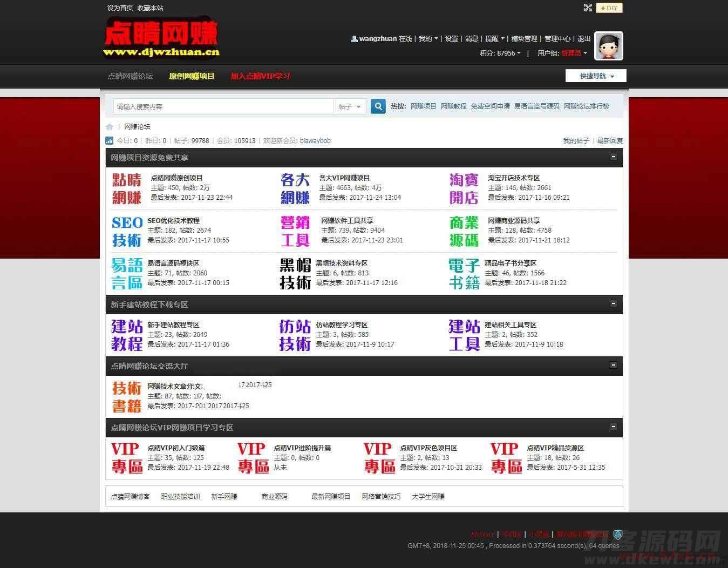
Task: Collapse the 网赚项目资源免费共享 section
Action: coord(614,157)
